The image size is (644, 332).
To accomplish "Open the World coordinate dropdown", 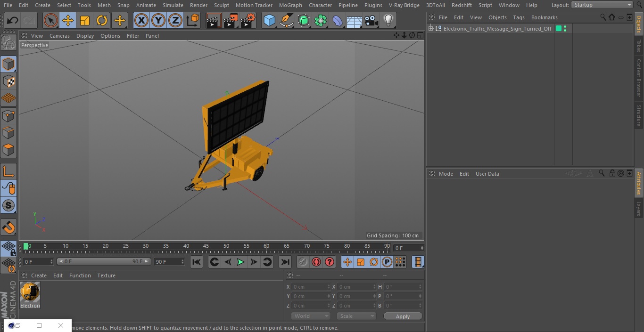I will tap(311, 316).
